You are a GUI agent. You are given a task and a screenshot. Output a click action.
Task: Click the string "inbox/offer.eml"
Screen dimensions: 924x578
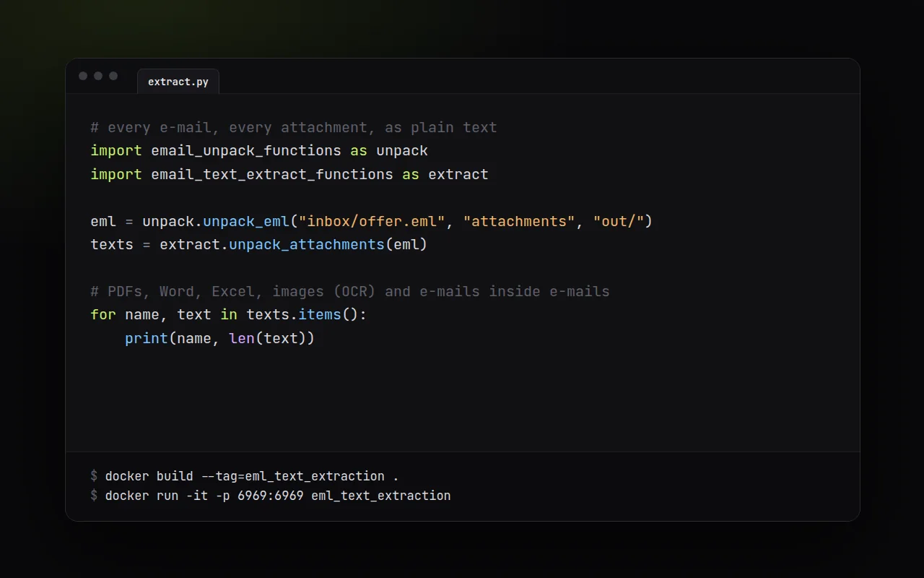click(372, 221)
